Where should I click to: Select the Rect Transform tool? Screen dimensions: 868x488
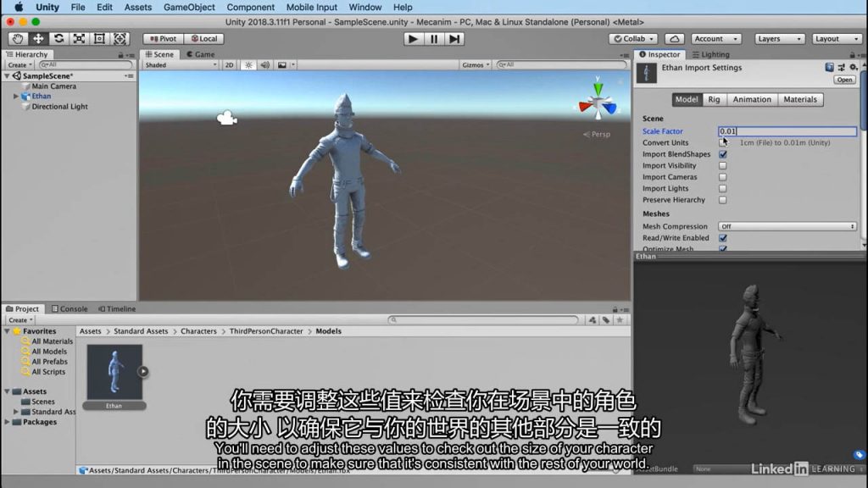99,39
